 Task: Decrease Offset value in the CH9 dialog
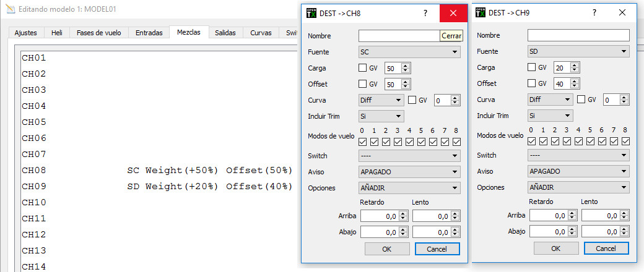575,87
